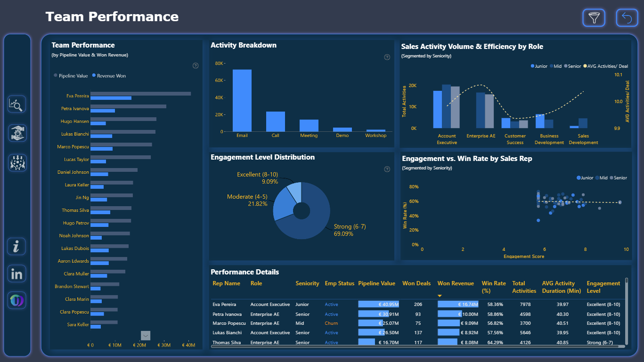Sort table by Total Activities column header

click(524, 287)
